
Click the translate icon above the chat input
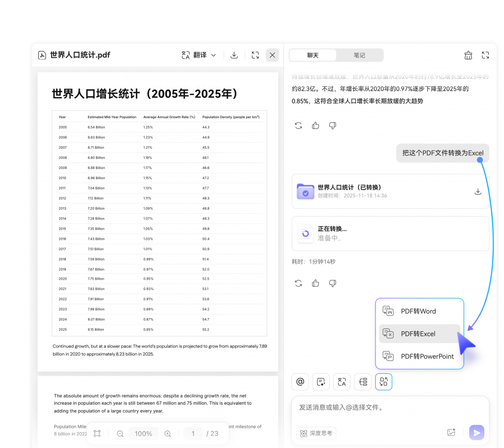342,382
